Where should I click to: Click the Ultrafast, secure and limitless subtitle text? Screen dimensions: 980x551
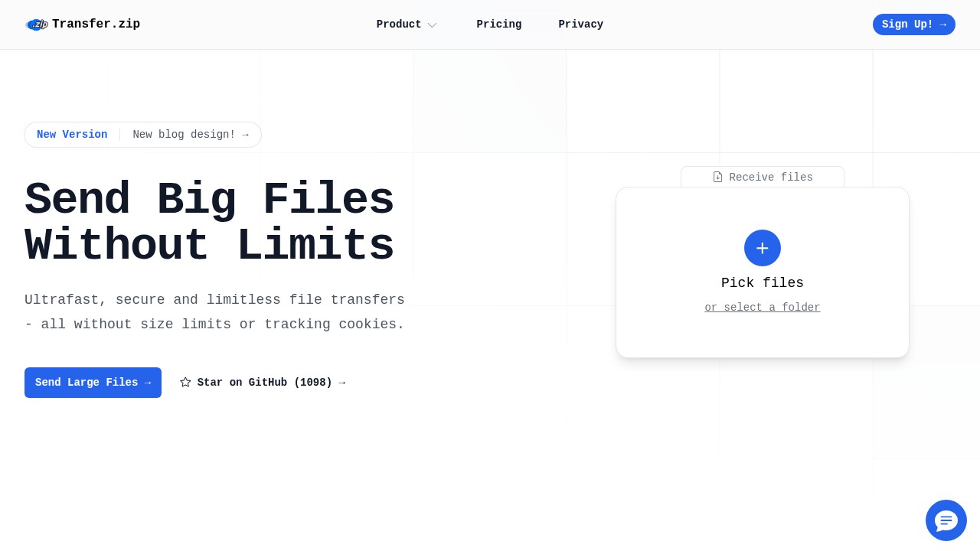214,312
